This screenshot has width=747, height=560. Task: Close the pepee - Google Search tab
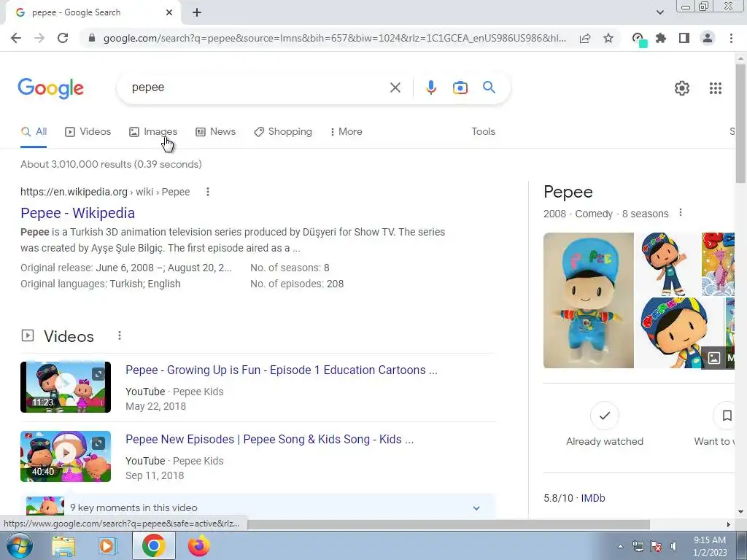(169, 12)
